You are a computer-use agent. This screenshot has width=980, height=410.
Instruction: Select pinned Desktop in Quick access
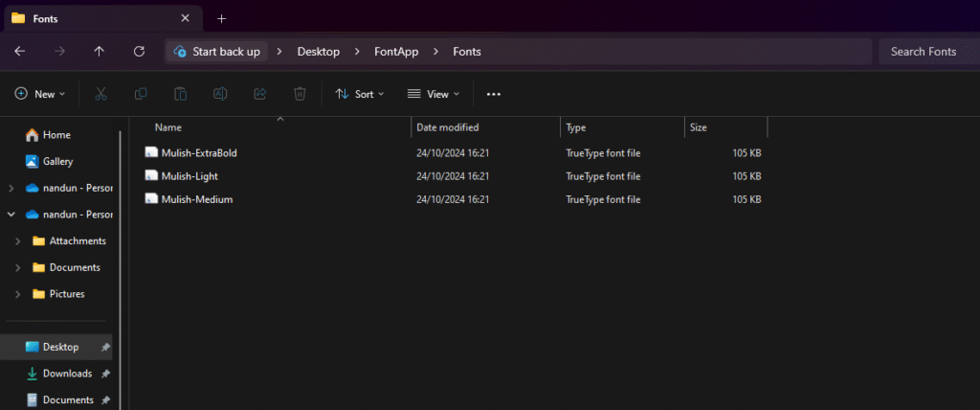(56, 347)
